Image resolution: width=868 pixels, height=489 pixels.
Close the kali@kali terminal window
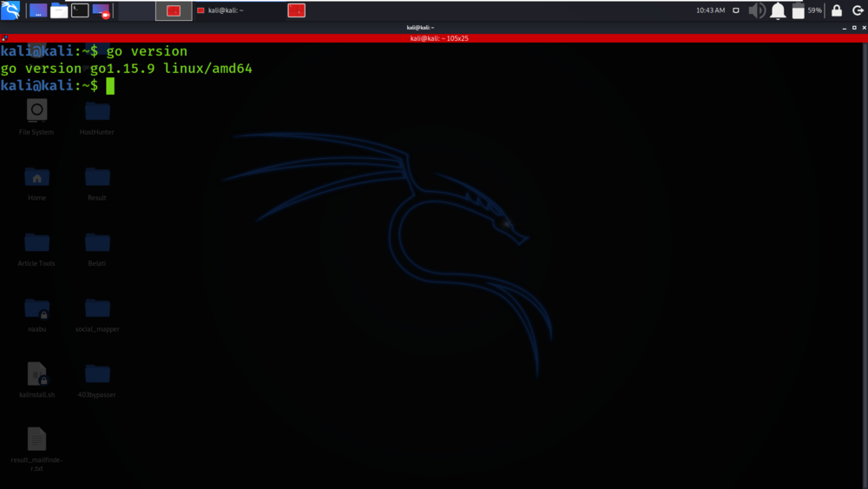tap(865, 28)
